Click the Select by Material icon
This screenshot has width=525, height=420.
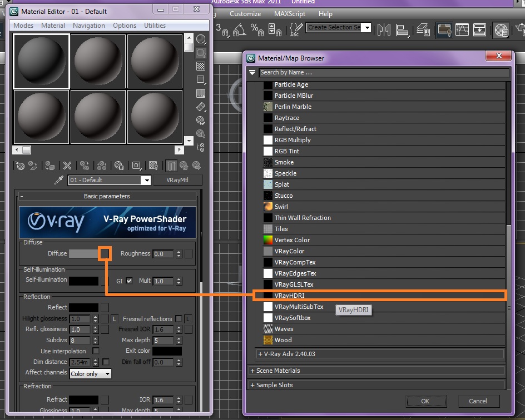(x=201, y=134)
